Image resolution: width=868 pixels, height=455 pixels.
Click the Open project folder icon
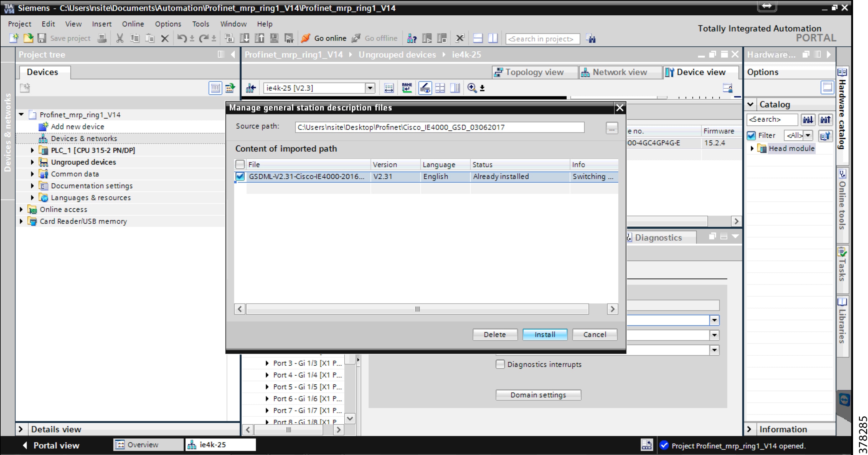29,38
